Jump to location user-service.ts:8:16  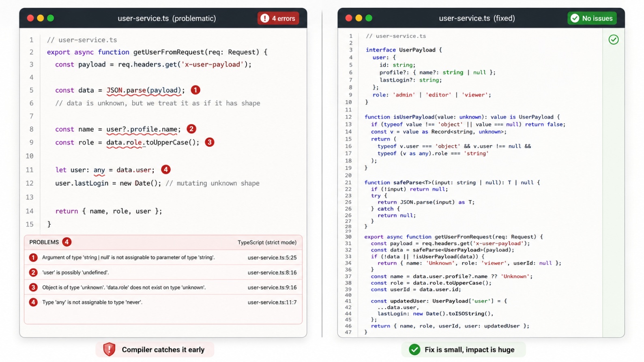tap(272, 272)
